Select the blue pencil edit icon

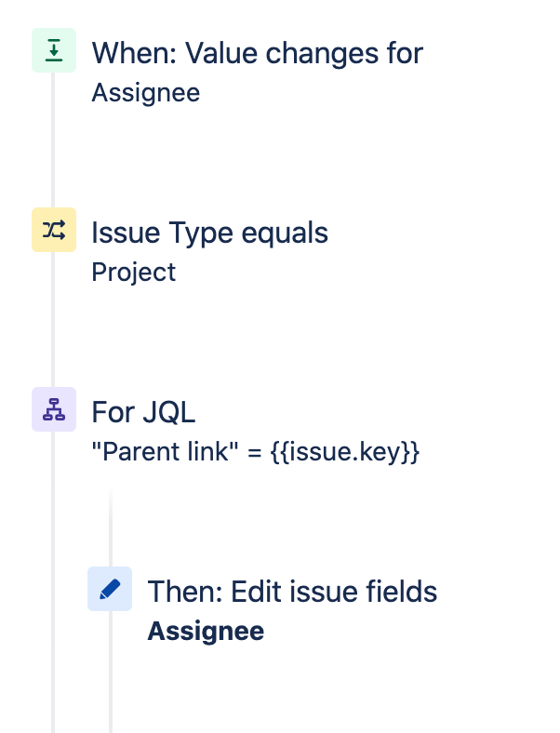110,589
